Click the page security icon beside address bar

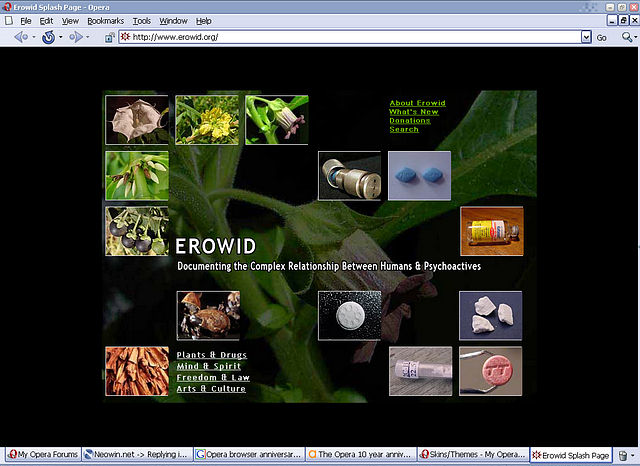109,38
